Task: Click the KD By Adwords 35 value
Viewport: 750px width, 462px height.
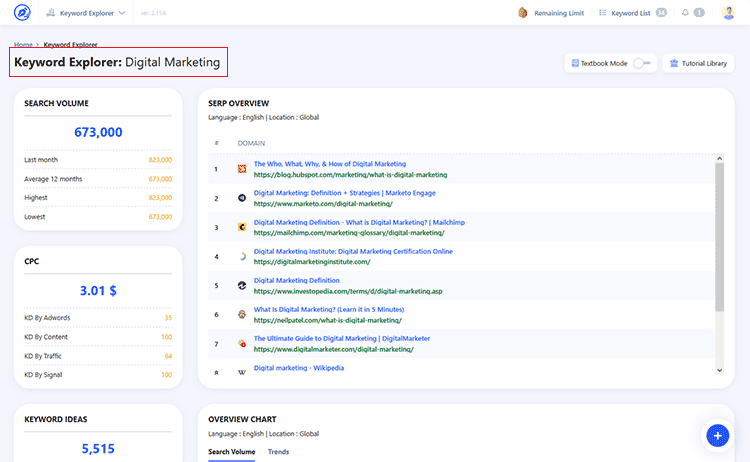Action: pyautogui.click(x=168, y=318)
